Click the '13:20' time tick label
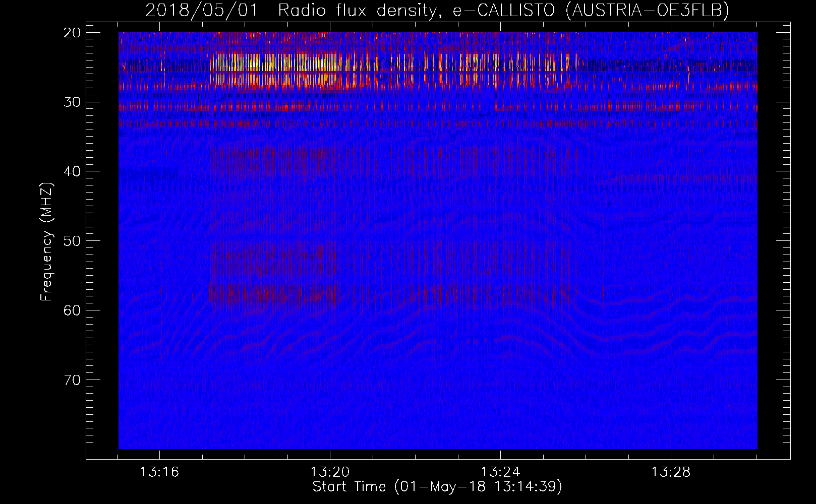 [x=330, y=472]
